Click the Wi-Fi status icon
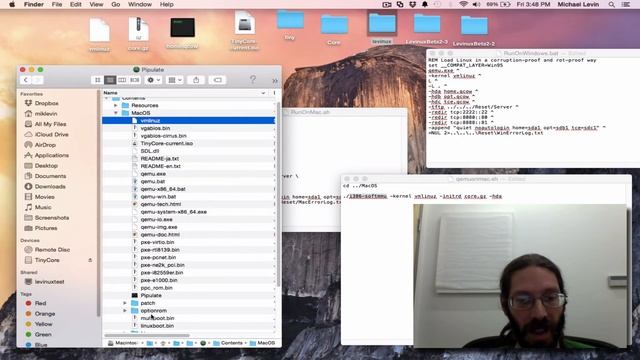 click(x=463, y=4)
